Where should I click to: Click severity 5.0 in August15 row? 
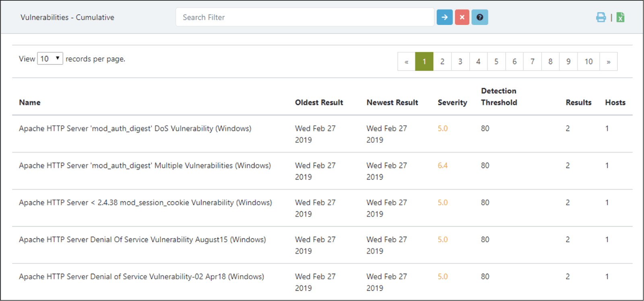pos(443,240)
